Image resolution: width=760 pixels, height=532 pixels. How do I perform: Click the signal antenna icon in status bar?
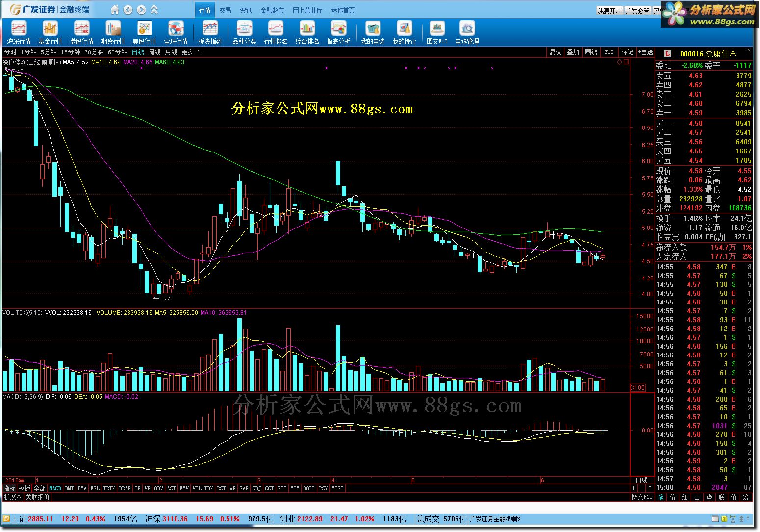tap(733, 519)
